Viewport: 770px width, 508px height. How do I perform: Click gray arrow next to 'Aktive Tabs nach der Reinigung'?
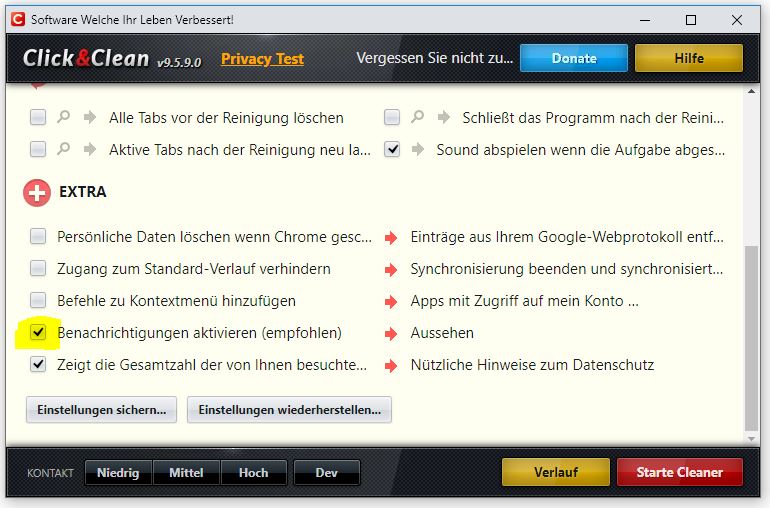pos(90,149)
